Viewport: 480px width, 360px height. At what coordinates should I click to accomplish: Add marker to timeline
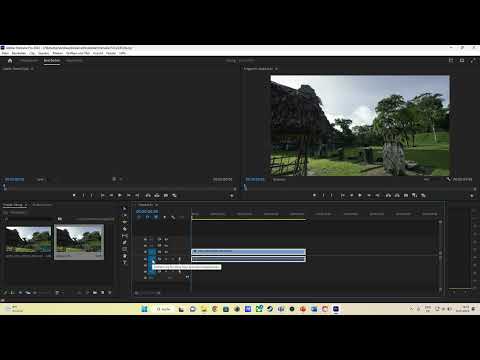pos(165,217)
